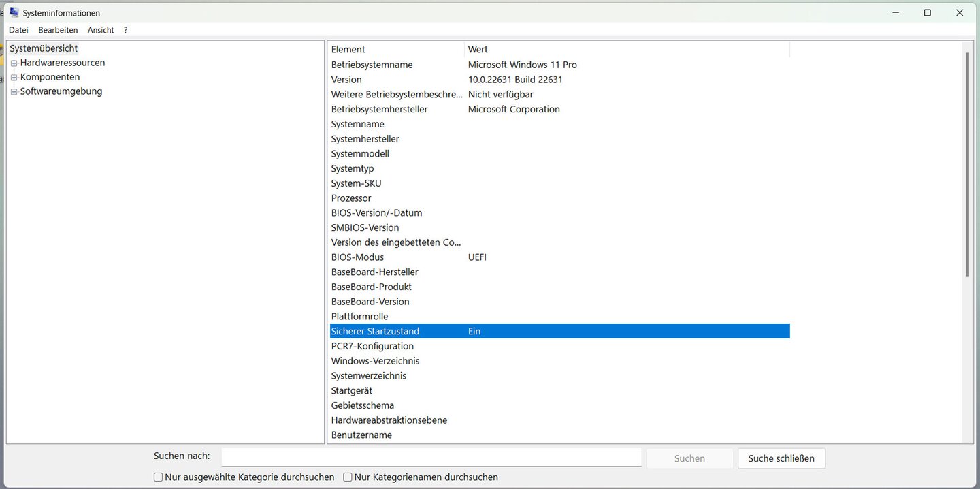Open the Datei menu
Screen dimensions: 980x489
(x=18, y=30)
